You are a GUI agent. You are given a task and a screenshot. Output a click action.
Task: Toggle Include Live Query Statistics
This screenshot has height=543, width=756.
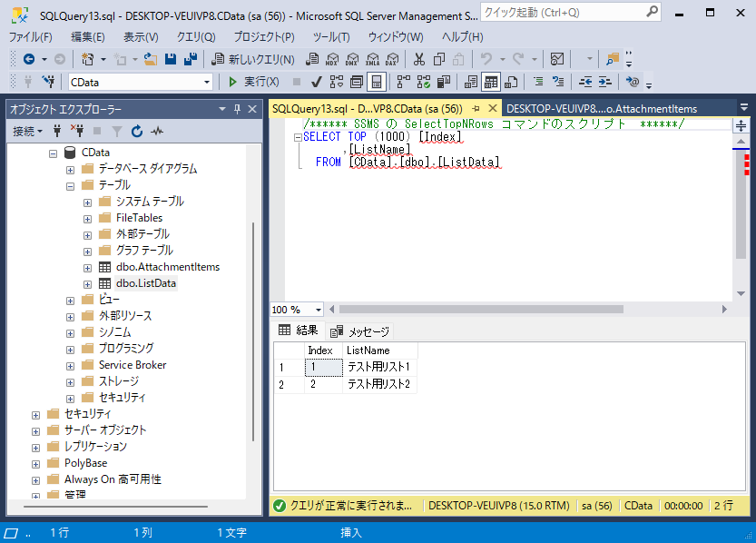pos(423,82)
